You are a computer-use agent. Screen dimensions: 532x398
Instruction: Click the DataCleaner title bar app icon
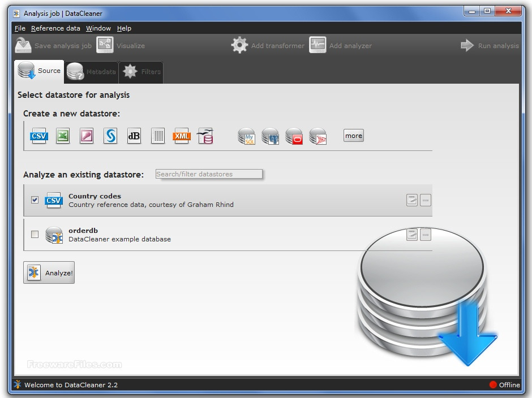(x=16, y=14)
